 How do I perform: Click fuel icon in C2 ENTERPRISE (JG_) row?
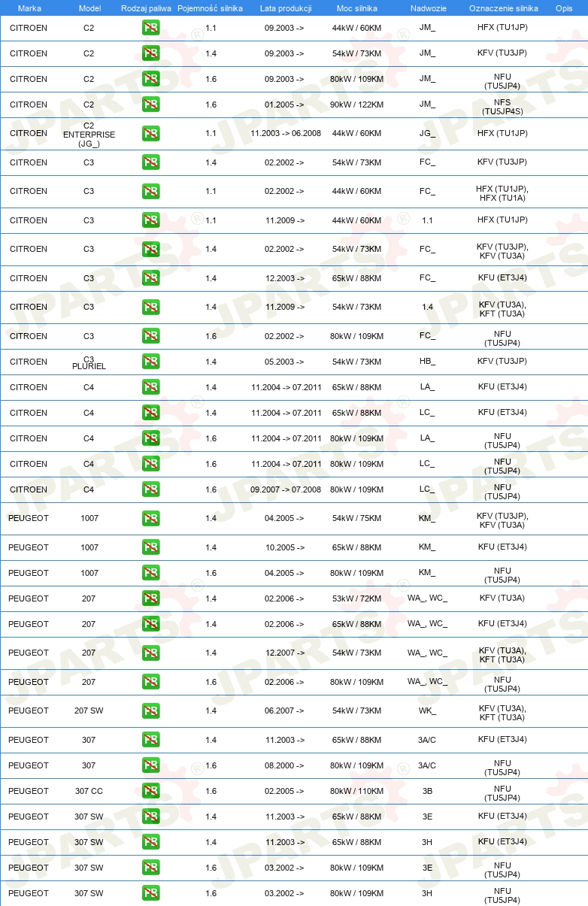coord(150,133)
